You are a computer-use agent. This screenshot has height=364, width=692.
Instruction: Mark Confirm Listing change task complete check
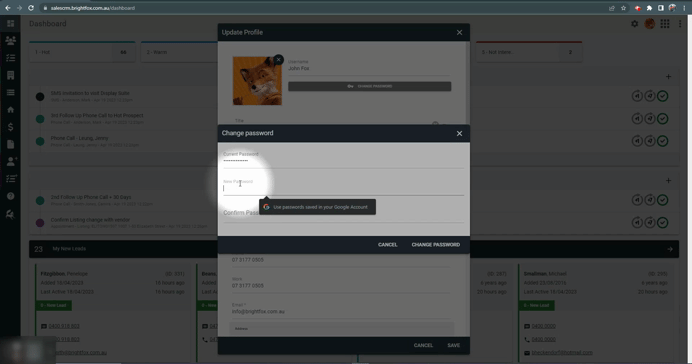(662, 222)
